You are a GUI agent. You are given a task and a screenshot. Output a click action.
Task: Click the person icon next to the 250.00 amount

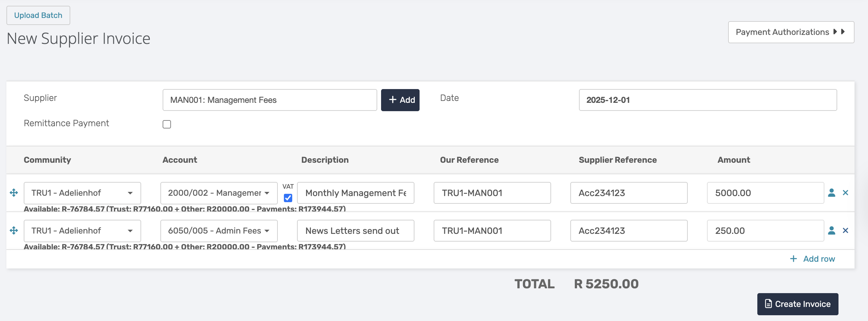(x=831, y=230)
